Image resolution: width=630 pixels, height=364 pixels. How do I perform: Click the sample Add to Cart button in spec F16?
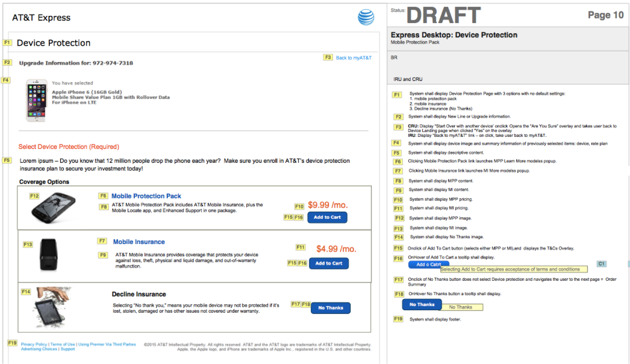[428, 264]
